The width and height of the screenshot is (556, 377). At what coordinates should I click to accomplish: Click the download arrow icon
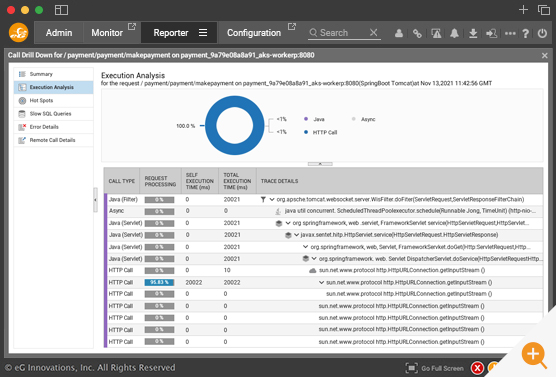(x=473, y=33)
